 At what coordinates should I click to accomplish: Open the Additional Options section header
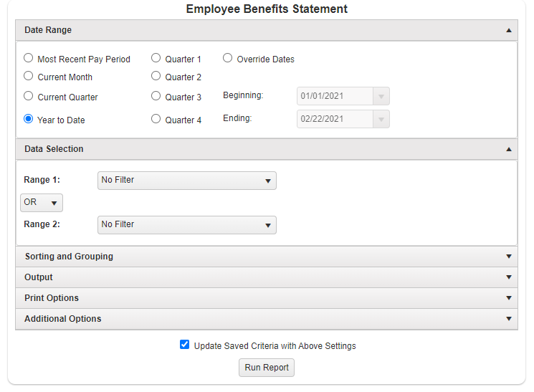[267, 319]
